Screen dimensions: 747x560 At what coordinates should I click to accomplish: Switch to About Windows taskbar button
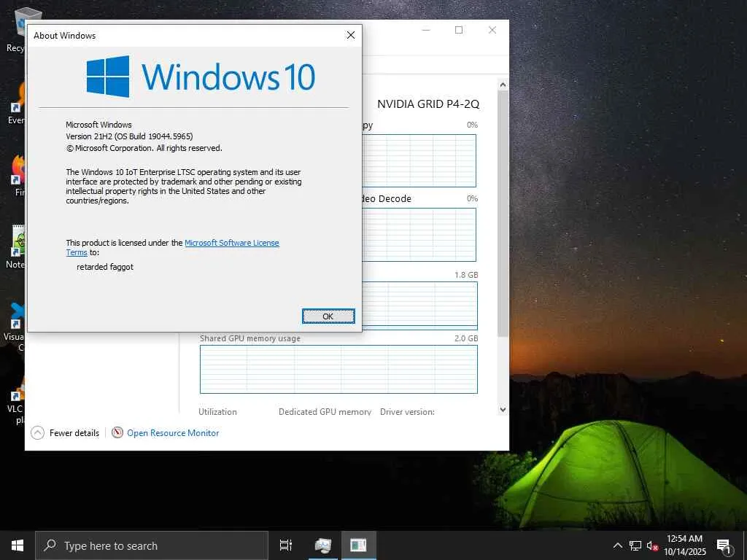pyautogui.click(x=358, y=545)
